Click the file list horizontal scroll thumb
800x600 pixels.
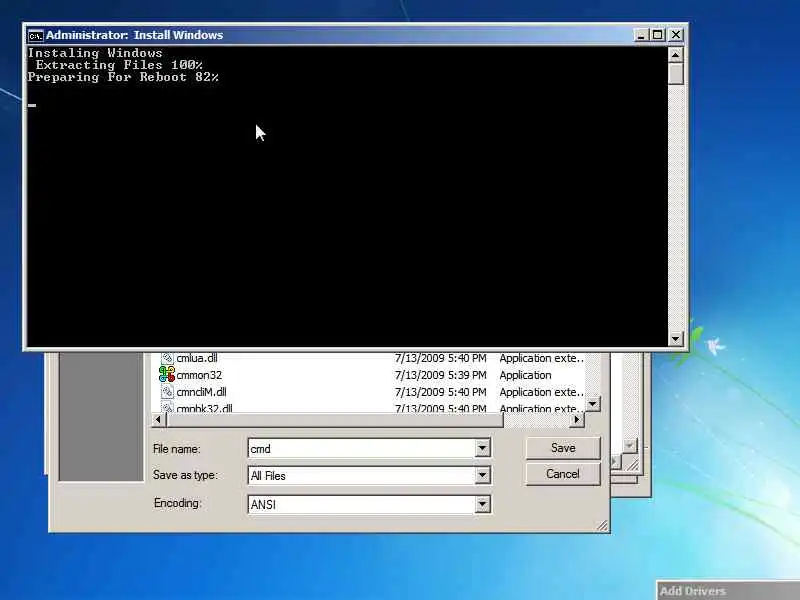pyautogui.click(x=335, y=420)
